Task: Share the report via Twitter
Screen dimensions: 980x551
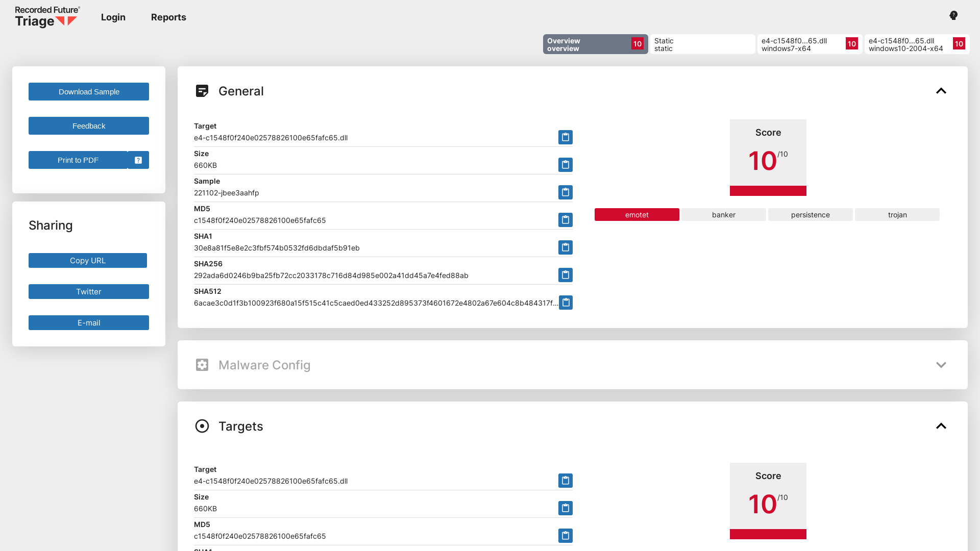Action: point(88,291)
